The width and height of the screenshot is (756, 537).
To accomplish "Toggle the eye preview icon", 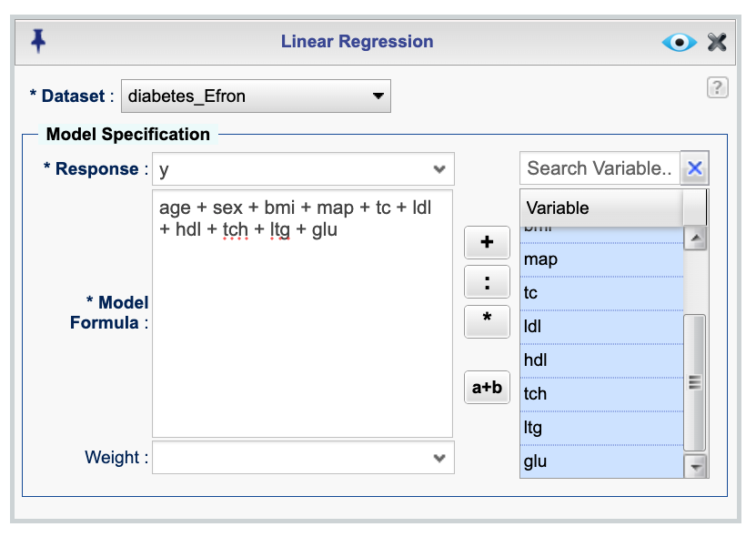I will click(x=679, y=43).
